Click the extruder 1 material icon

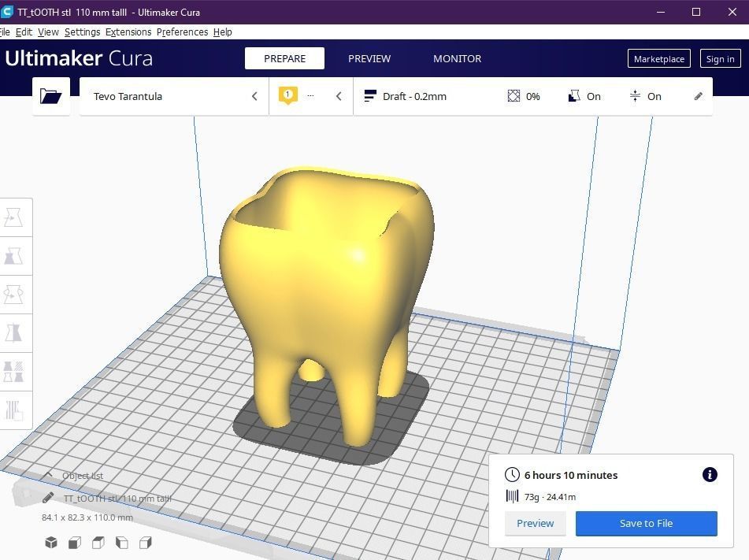(287, 95)
